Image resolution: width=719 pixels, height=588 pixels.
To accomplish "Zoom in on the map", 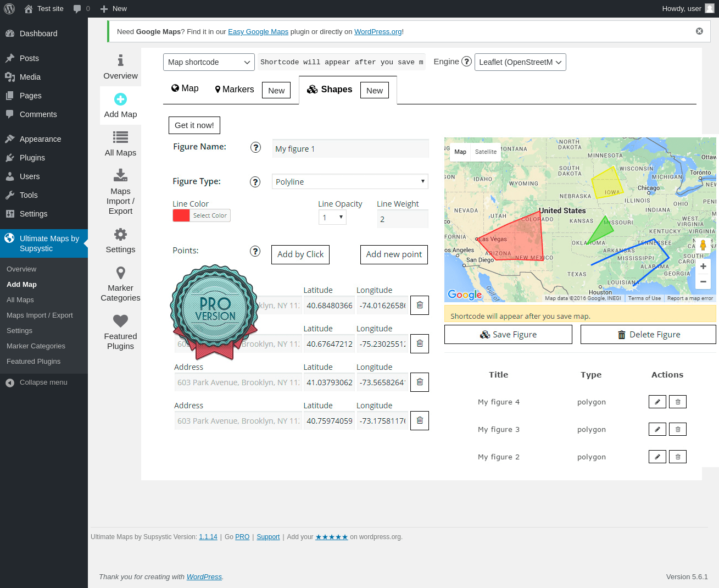I will click(703, 267).
